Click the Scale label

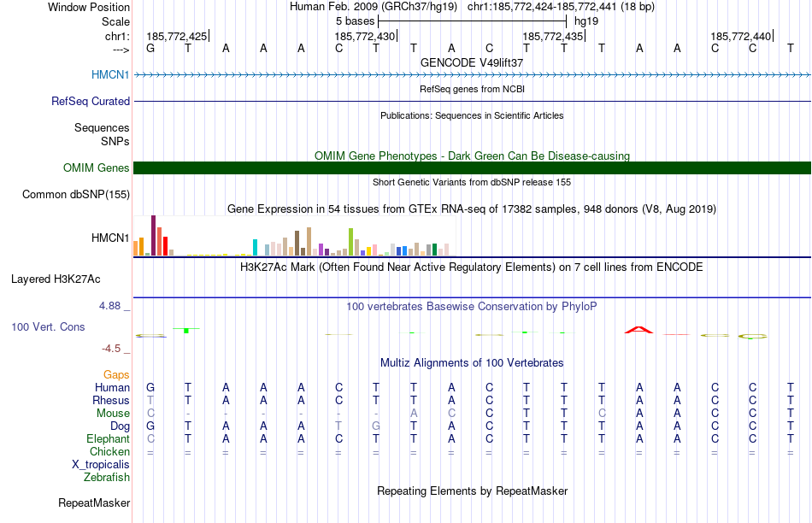coord(116,21)
